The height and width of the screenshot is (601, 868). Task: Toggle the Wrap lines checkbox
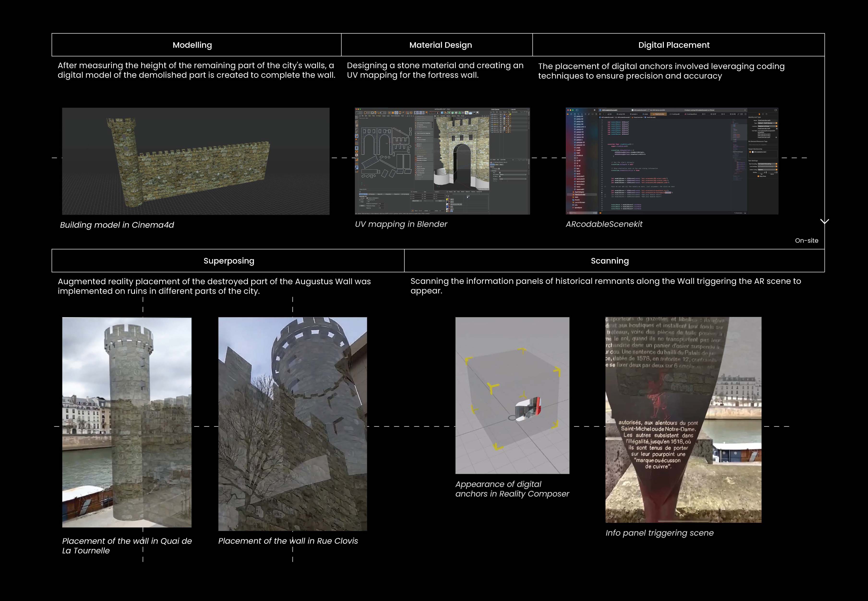pyautogui.click(x=758, y=176)
